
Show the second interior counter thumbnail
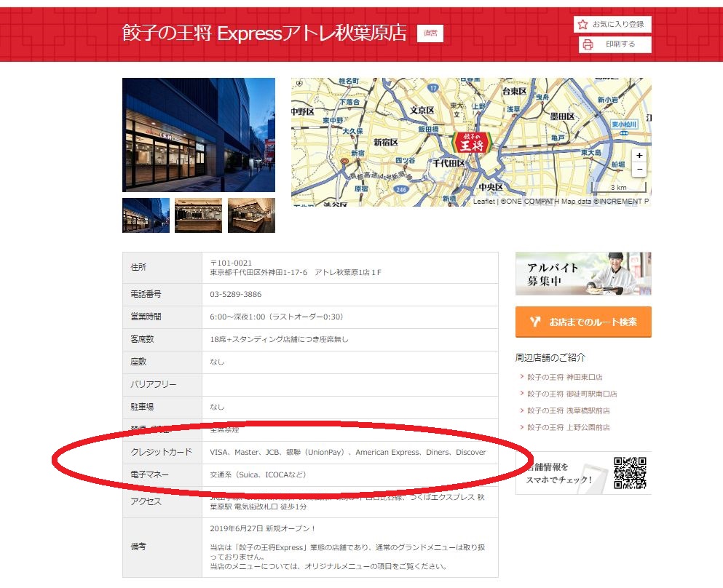click(199, 215)
